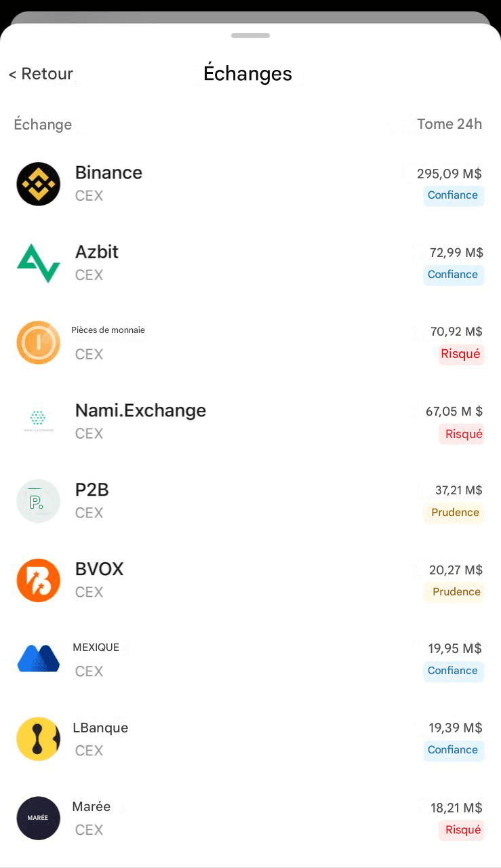Viewport: 501px width, 868px height.
Task: Tap the 19,39 M$ LBanque volume
Action: (x=456, y=728)
